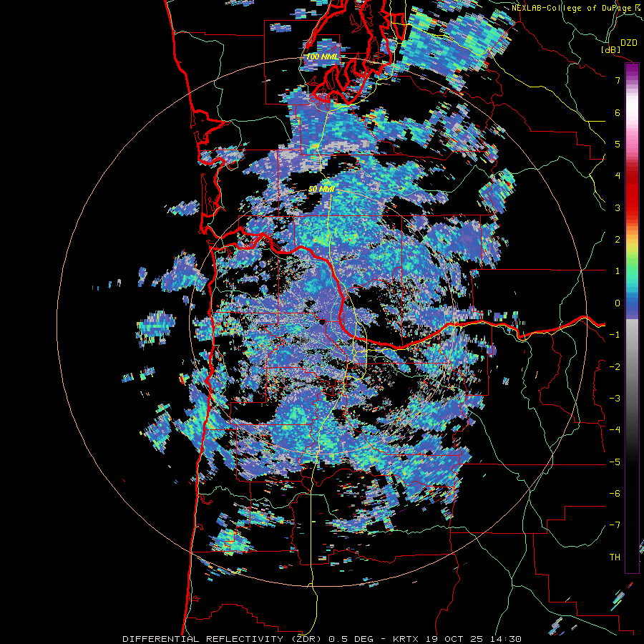This screenshot has height=644, width=644.
Task: Click the '-5' value on color scale
Action: point(615,462)
